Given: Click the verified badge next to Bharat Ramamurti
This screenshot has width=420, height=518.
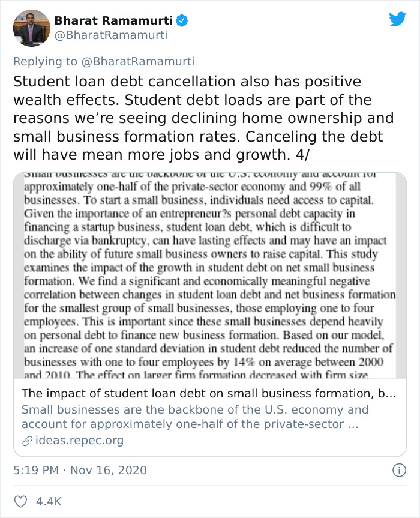Looking at the screenshot, I should click(x=181, y=19).
